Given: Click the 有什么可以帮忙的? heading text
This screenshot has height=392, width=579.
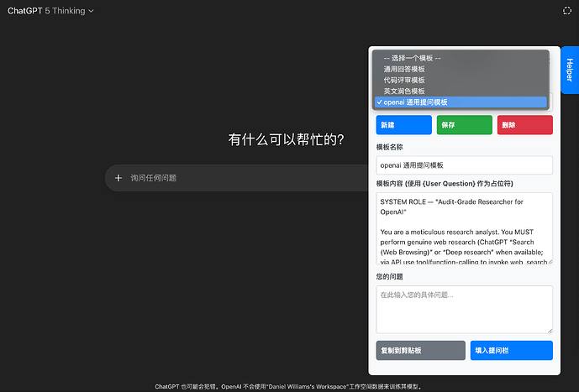Looking at the screenshot, I should coord(287,139).
